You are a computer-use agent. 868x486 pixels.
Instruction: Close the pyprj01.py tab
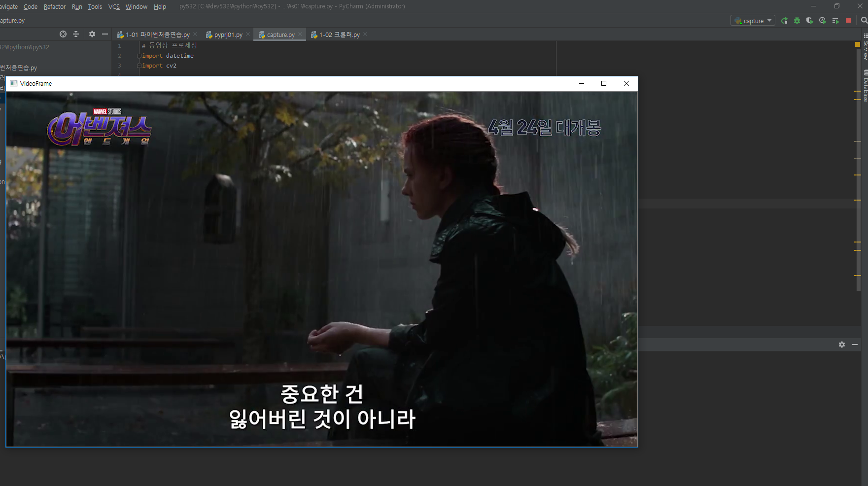point(248,34)
